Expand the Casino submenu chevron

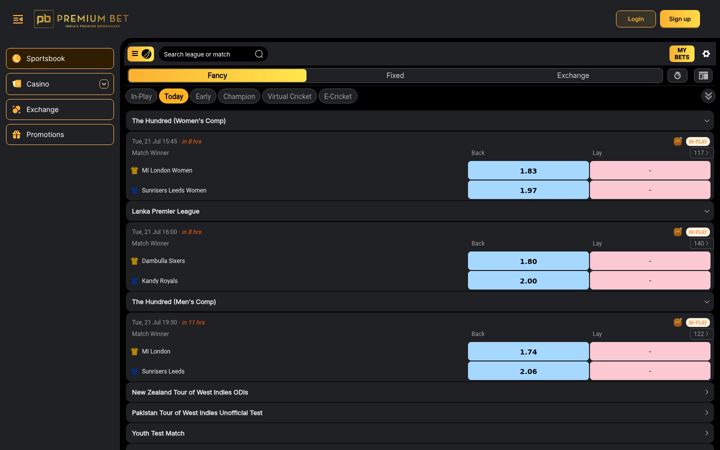[104, 84]
